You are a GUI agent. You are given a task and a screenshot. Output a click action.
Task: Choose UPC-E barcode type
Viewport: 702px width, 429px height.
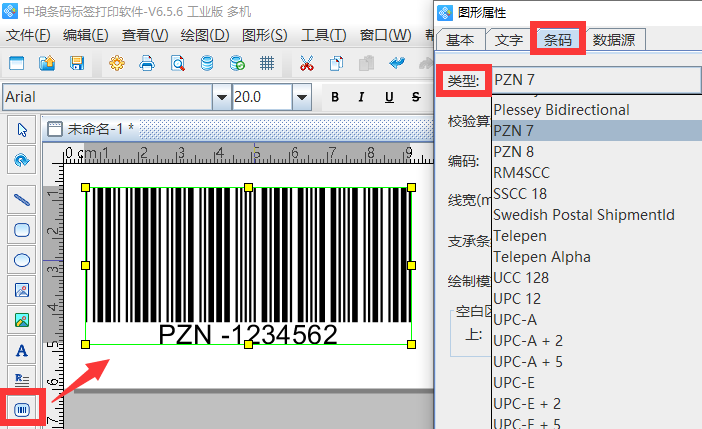[596, 383]
